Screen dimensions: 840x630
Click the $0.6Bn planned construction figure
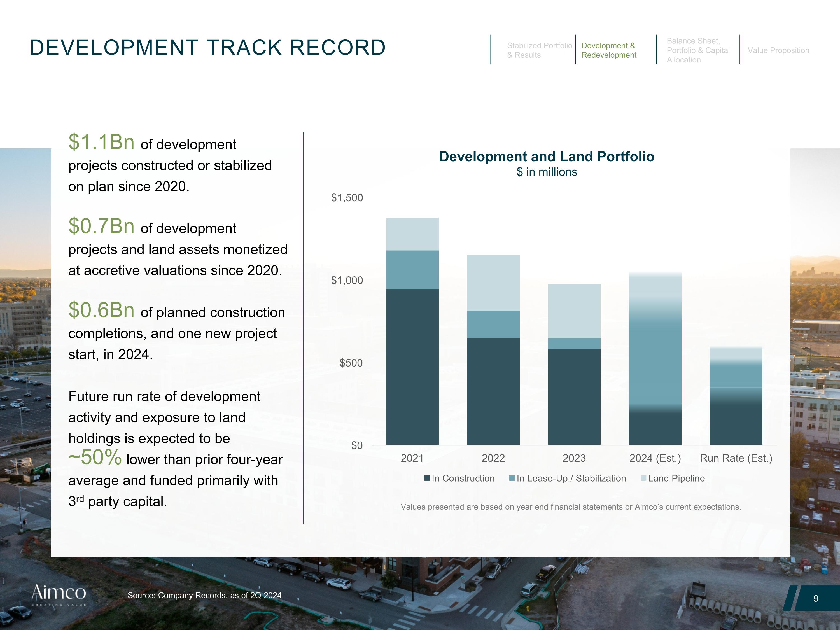[101, 310]
